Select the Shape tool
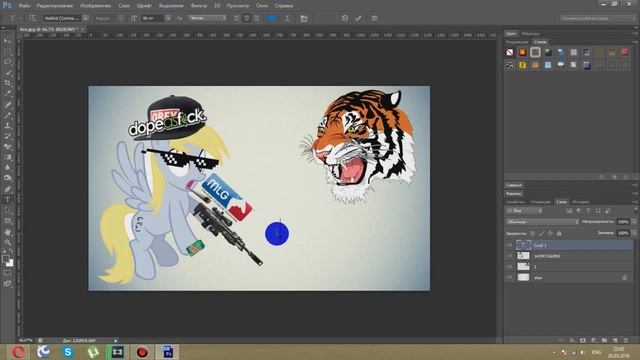Screen dimensions: 640x360 coord(7,221)
